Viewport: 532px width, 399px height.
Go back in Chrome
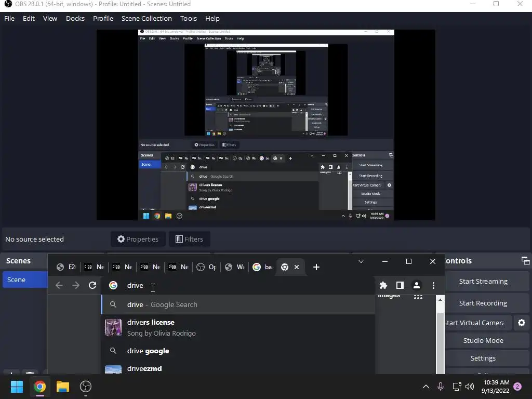coord(59,285)
